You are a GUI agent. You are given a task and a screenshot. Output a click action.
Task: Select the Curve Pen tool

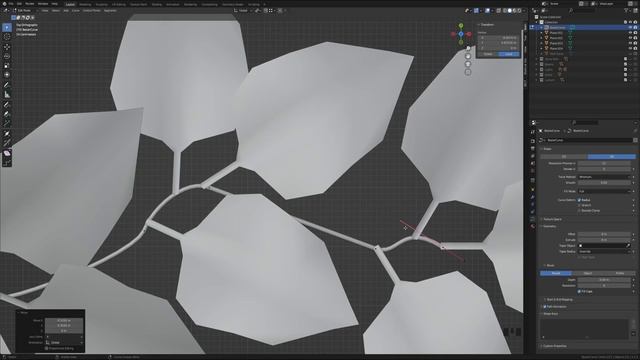(7, 114)
